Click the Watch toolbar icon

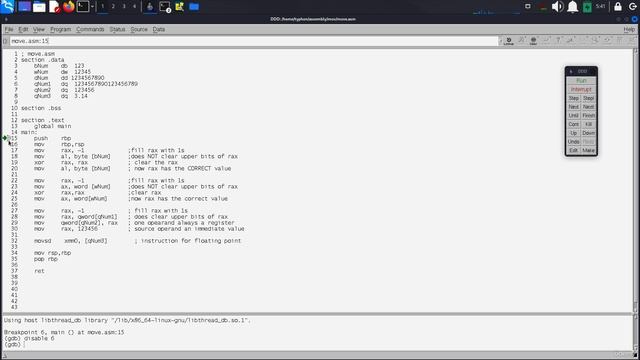click(x=546, y=40)
